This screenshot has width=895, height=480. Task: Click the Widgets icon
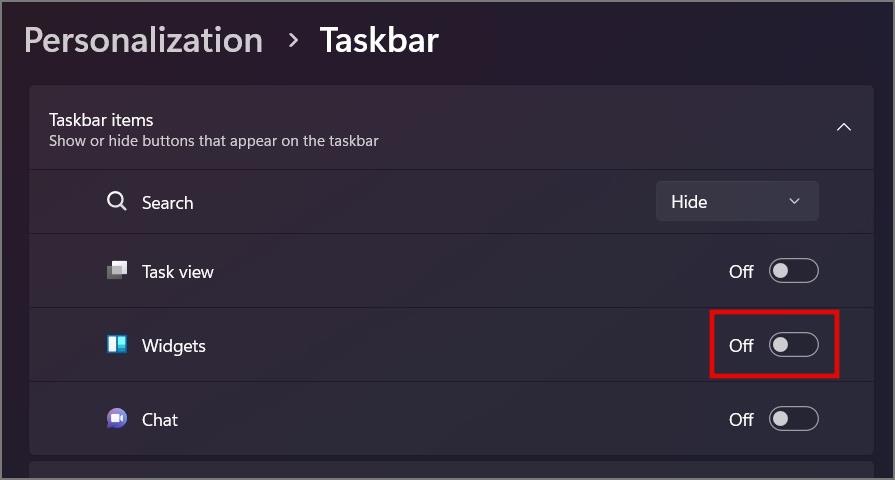pos(117,344)
